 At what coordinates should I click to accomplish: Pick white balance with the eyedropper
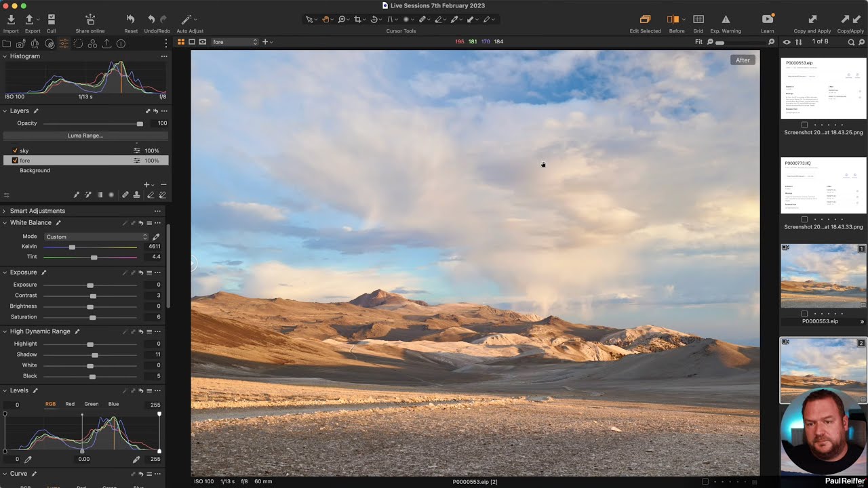(156, 237)
